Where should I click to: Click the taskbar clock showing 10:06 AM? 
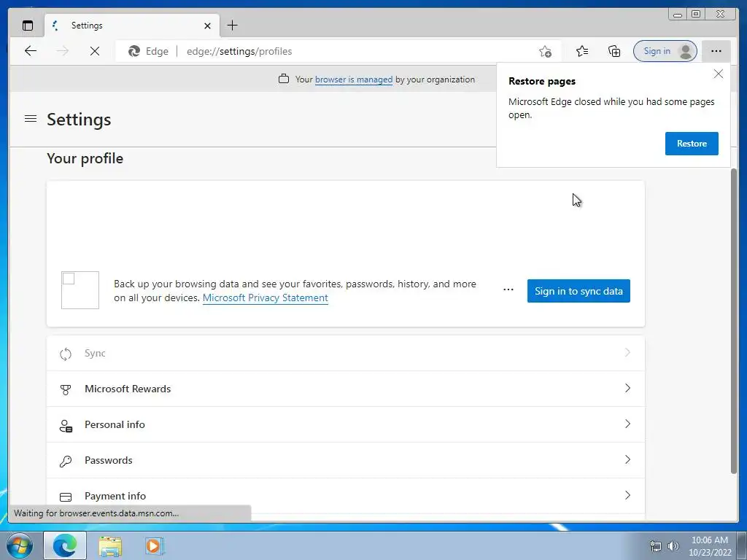tap(709, 546)
